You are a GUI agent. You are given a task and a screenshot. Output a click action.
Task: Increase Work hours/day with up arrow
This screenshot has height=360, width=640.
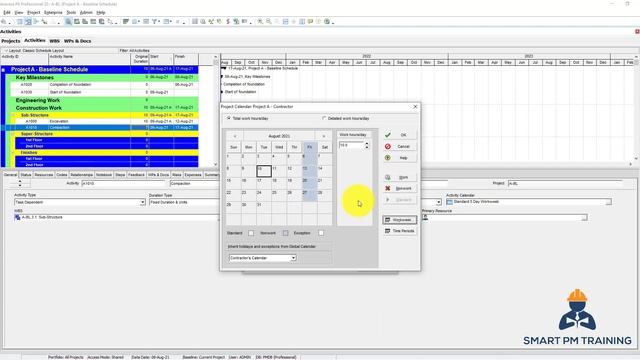point(367,144)
